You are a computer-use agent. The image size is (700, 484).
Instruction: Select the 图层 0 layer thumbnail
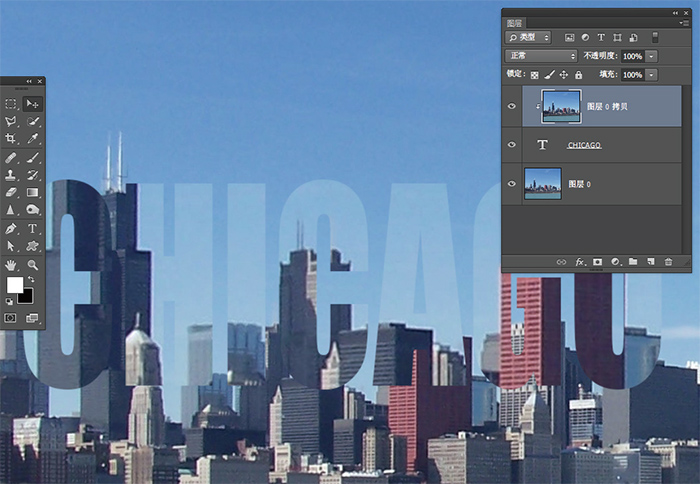542,184
